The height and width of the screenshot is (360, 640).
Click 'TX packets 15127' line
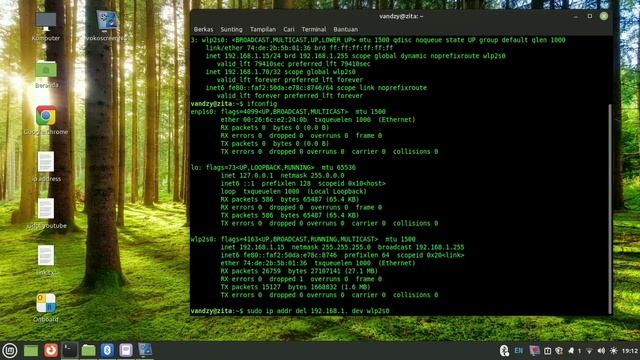click(x=297, y=287)
